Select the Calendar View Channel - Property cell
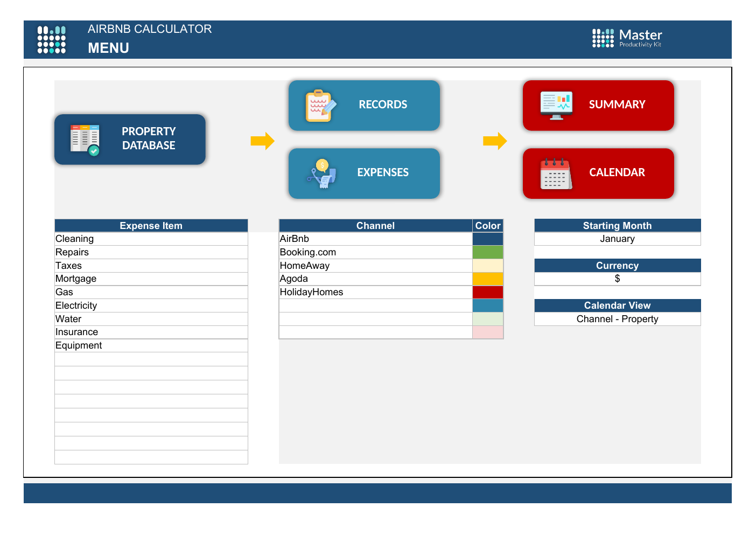 click(x=618, y=319)
